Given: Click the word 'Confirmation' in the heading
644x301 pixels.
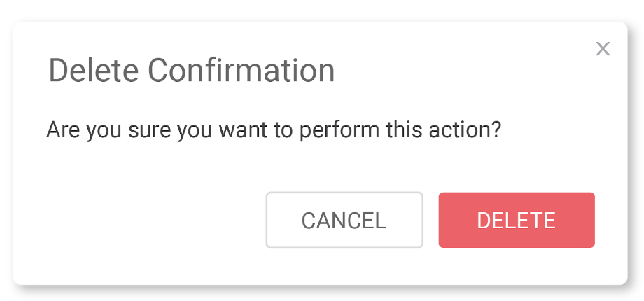Looking at the screenshot, I should [241, 70].
